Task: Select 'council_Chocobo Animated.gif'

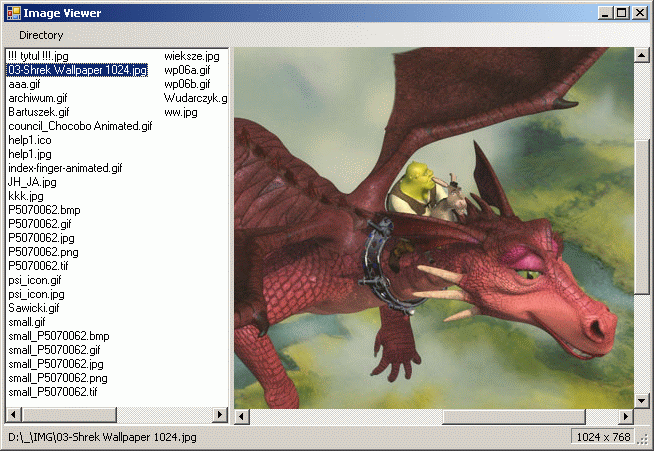Action: (80, 126)
